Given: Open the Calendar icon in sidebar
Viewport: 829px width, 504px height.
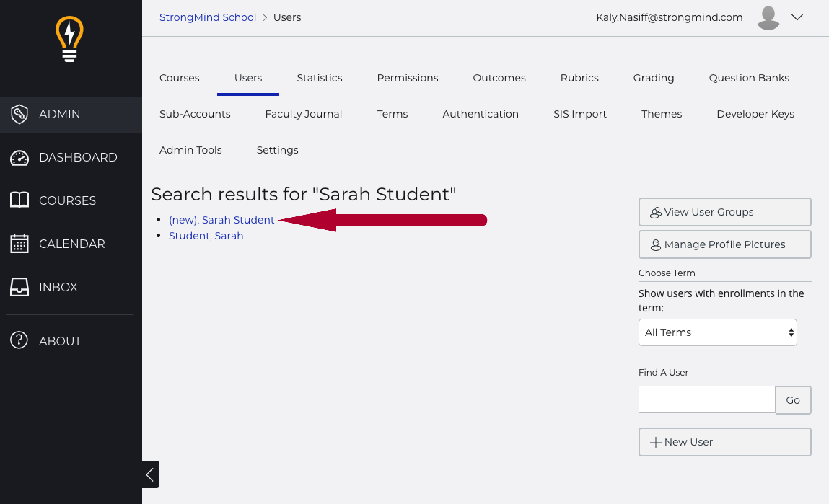Looking at the screenshot, I should pos(19,244).
